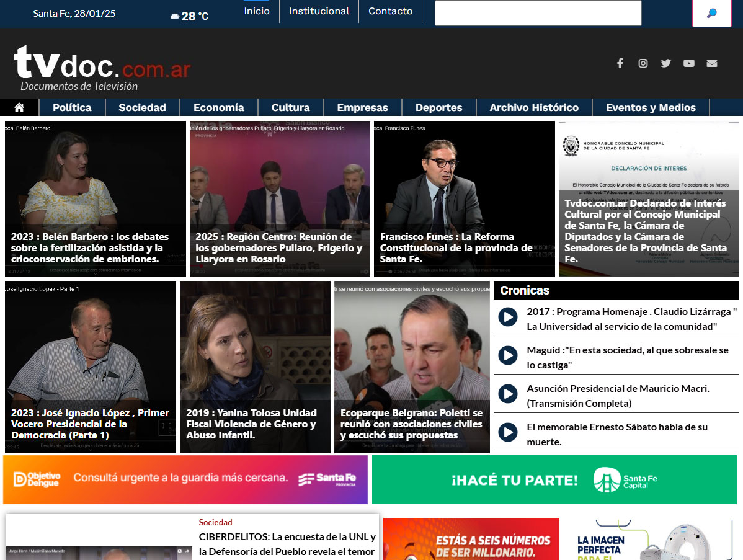Click the Objetivo Dengue banner

185,479
